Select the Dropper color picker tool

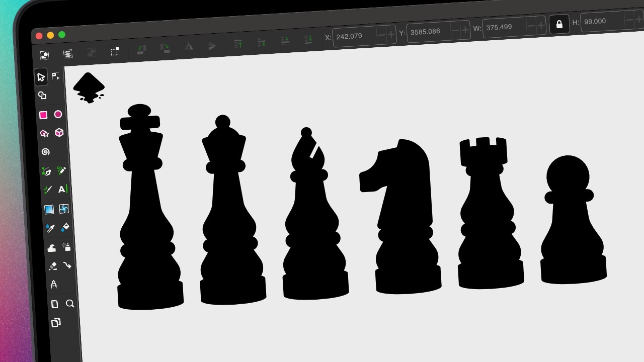coord(50,228)
